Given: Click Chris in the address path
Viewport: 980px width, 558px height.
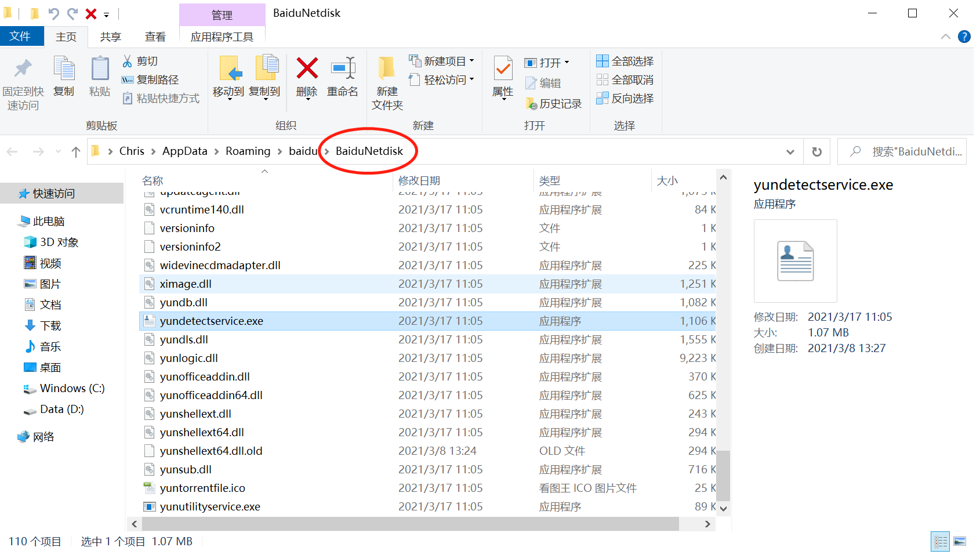Looking at the screenshot, I should [132, 151].
